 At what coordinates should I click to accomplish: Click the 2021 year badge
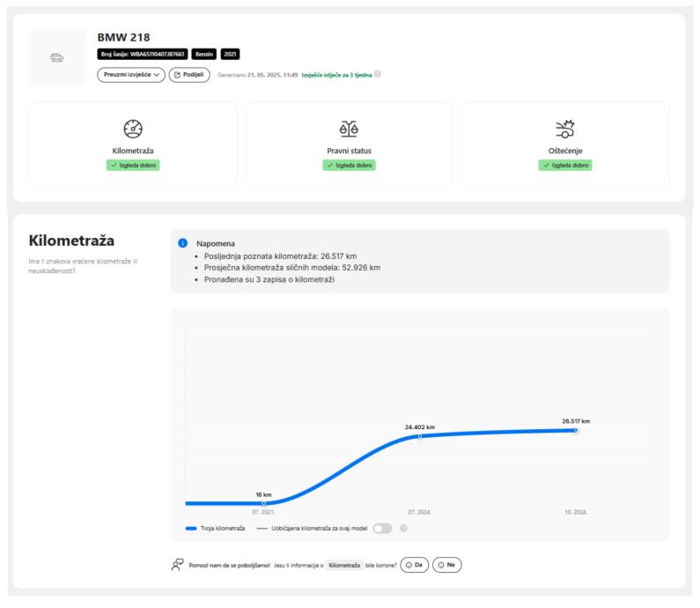tap(230, 54)
